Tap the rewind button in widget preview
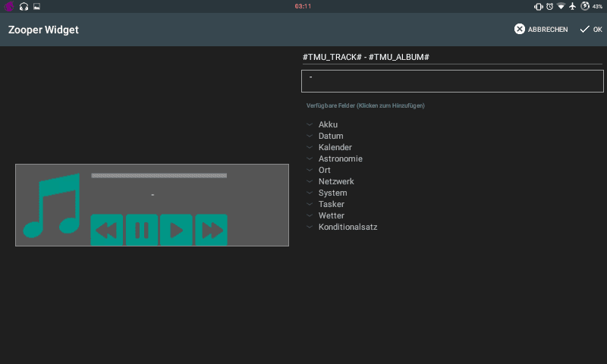Image resolution: width=607 pixels, height=364 pixels. click(x=107, y=230)
